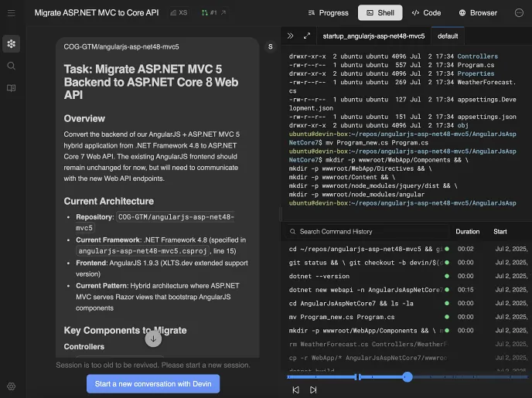Screen dimensions: 532x398
Task: Select startup_angularjs-asp-net48-mvc5 terminal tab
Action: pyautogui.click(x=373, y=36)
